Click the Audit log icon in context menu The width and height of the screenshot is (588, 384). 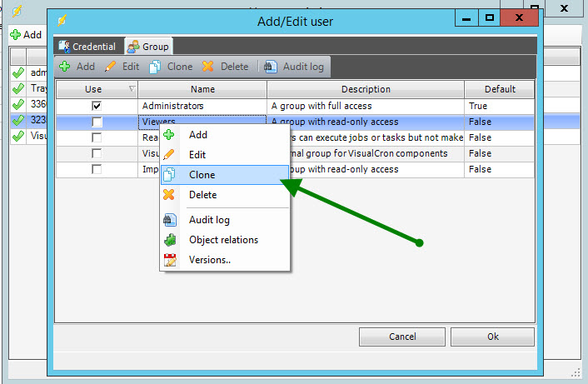tap(170, 220)
